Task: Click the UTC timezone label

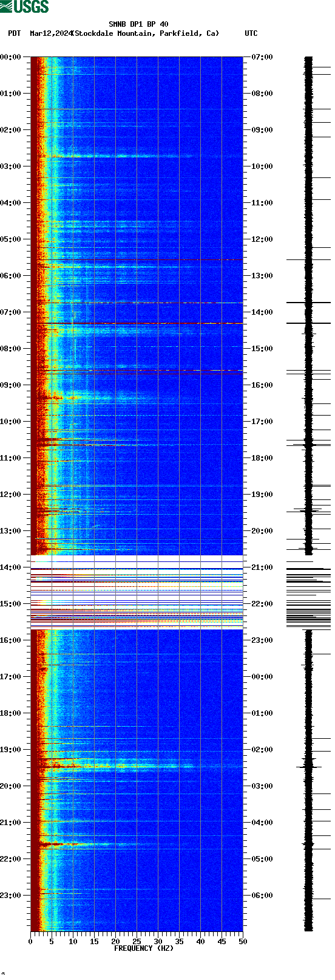Action: point(251,33)
